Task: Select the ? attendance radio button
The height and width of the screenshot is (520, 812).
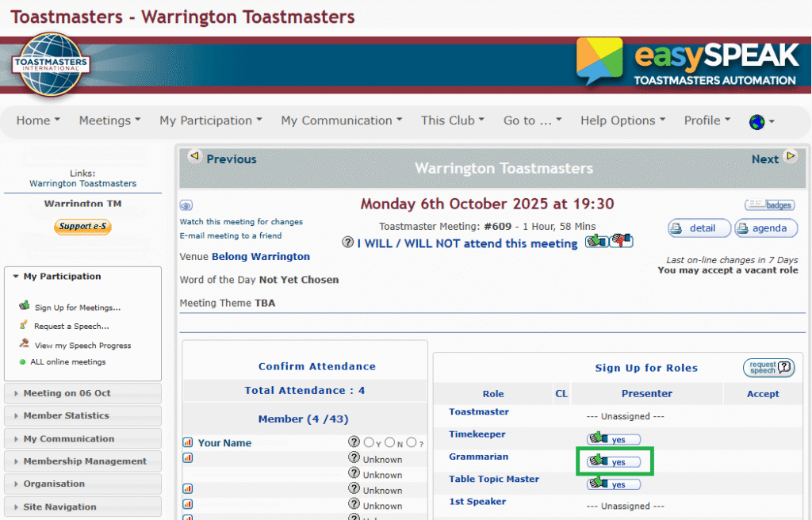Action: tap(412, 442)
